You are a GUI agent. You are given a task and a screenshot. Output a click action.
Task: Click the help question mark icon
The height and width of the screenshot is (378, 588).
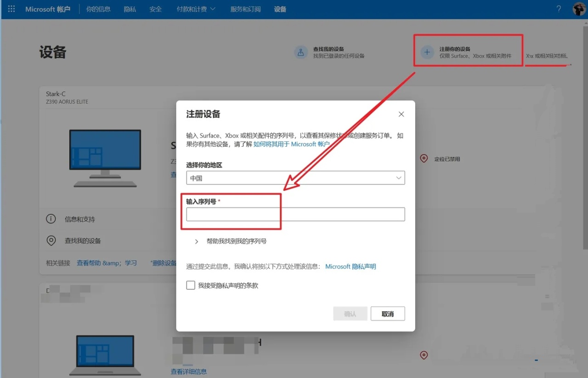[559, 9]
